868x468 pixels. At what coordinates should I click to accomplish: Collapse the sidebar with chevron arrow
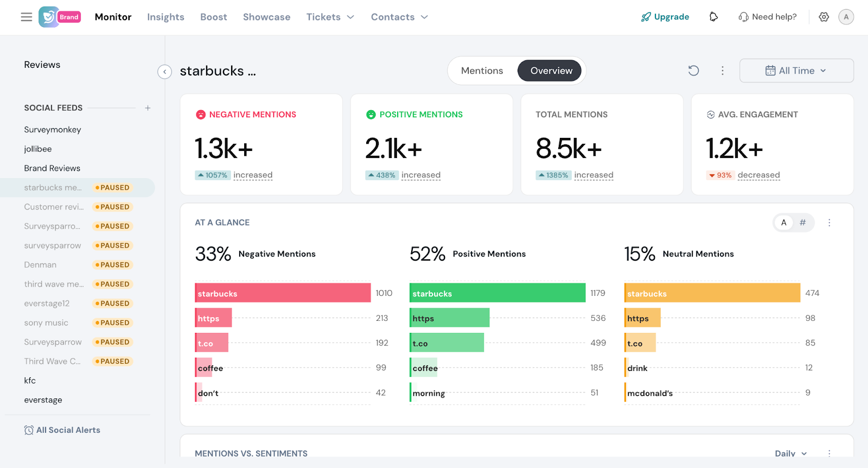pos(164,72)
